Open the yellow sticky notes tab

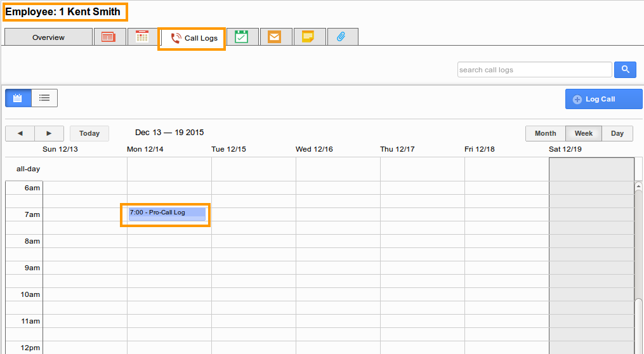pyautogui.click(x=308, y=37)
